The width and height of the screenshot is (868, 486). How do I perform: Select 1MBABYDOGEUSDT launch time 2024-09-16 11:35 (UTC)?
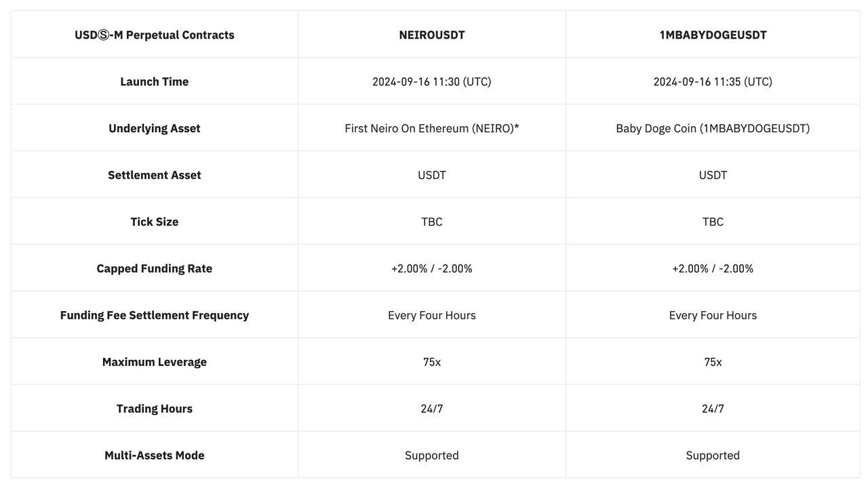point(713,81)
